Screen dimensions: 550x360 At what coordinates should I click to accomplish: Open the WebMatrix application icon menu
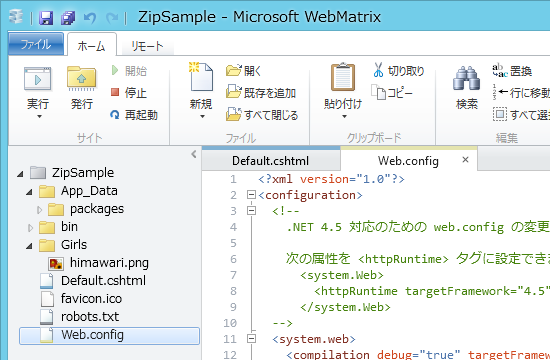click(16, 17)
